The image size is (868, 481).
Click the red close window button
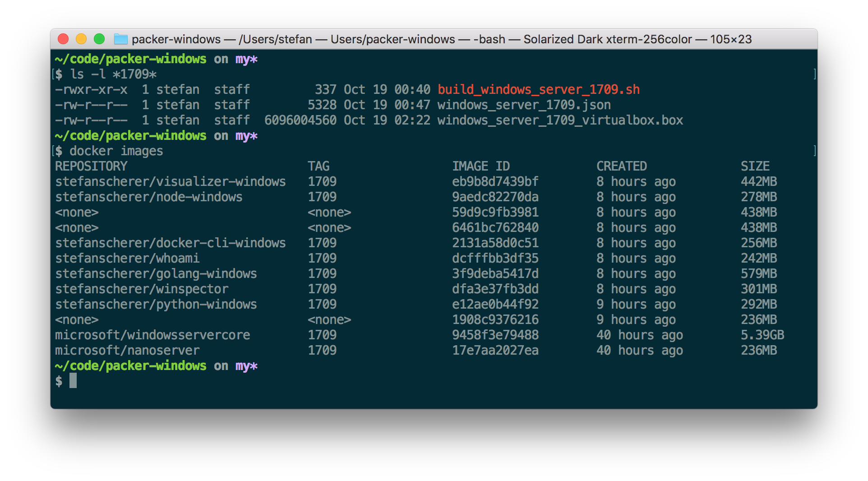coord(63,39)
